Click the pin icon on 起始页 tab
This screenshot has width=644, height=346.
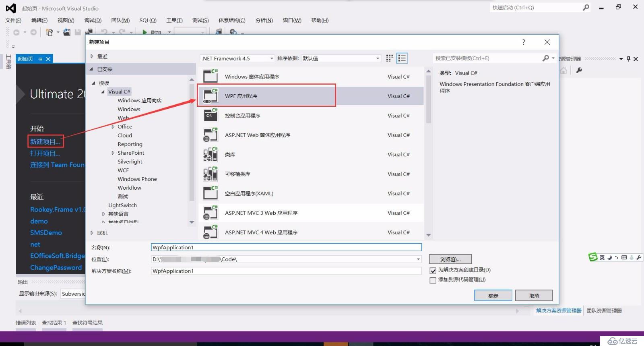[40, 59]
